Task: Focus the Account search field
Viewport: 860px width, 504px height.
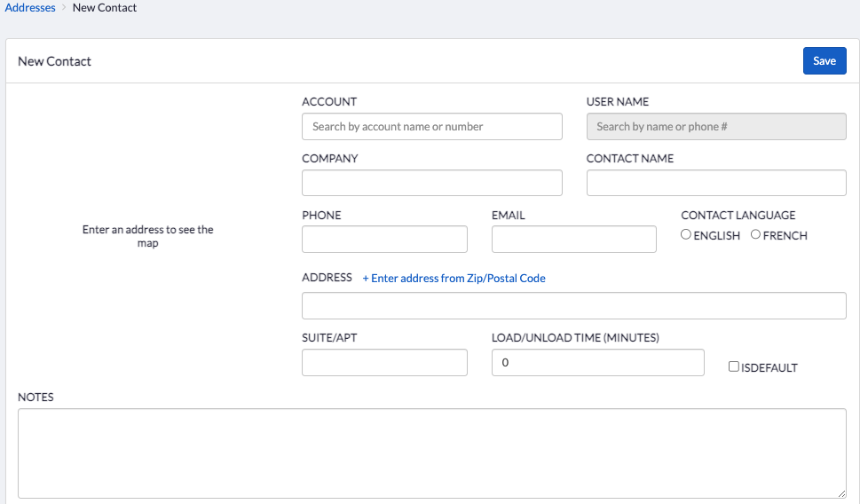Action: [x=431, y=127]
